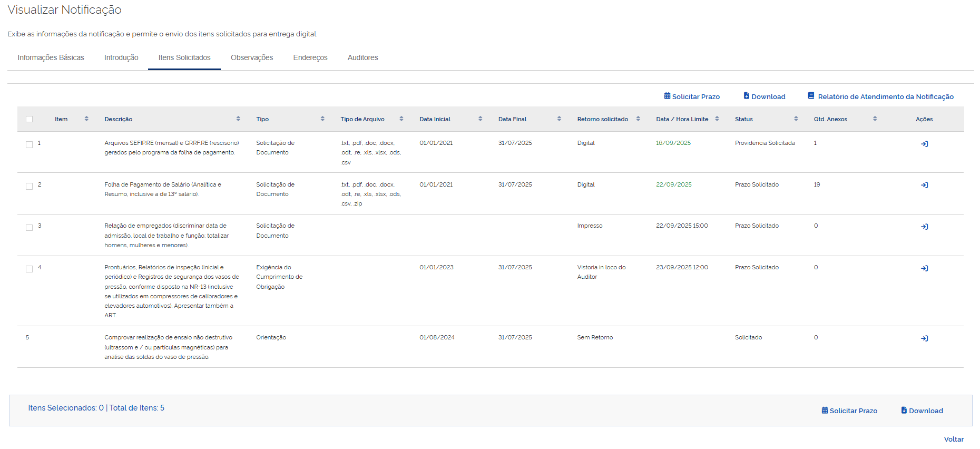Click top Download link
980x449 pixels.
tap(765, 96)
